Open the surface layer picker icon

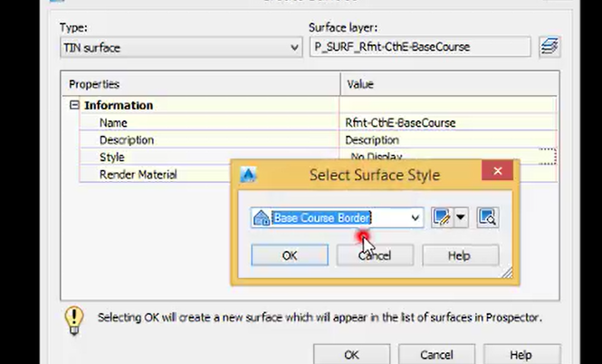pyautogui.click(x=549, y=47)
